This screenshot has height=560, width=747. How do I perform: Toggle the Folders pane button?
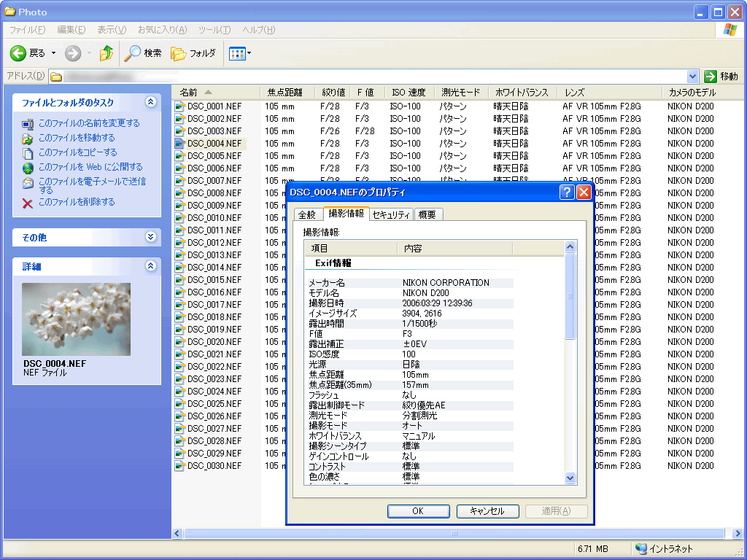[x=193, y=53]
